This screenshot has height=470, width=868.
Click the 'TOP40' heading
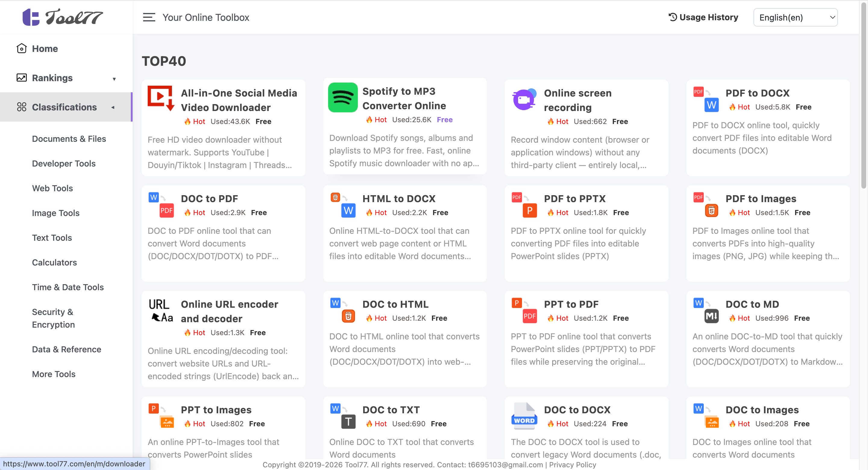coord(164,61)
